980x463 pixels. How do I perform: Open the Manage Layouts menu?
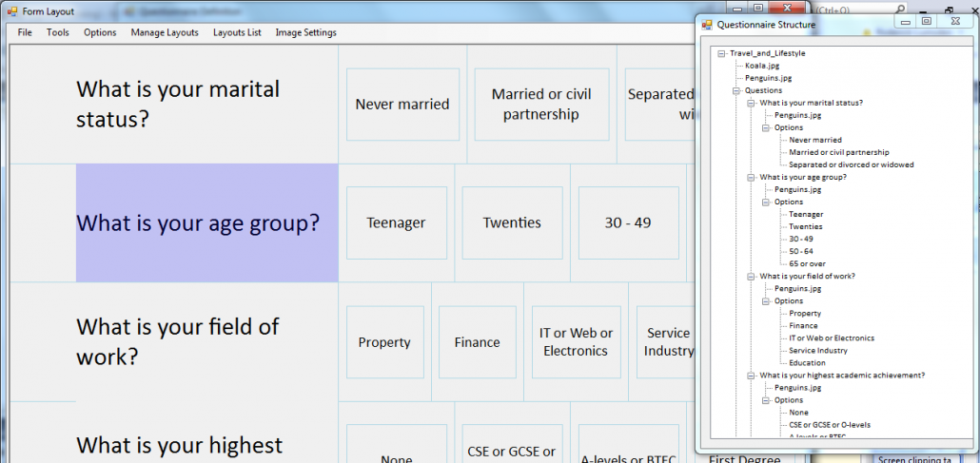pos(165,32)
